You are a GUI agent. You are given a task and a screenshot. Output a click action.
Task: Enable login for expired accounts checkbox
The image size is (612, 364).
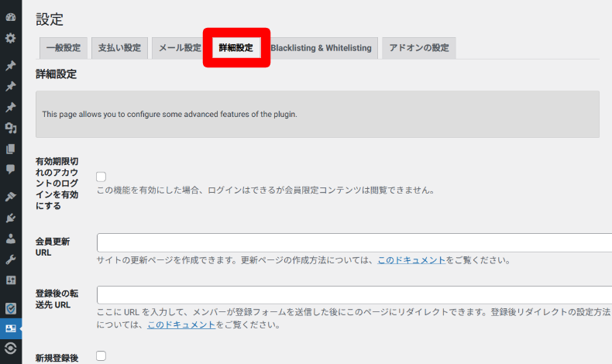101,177
